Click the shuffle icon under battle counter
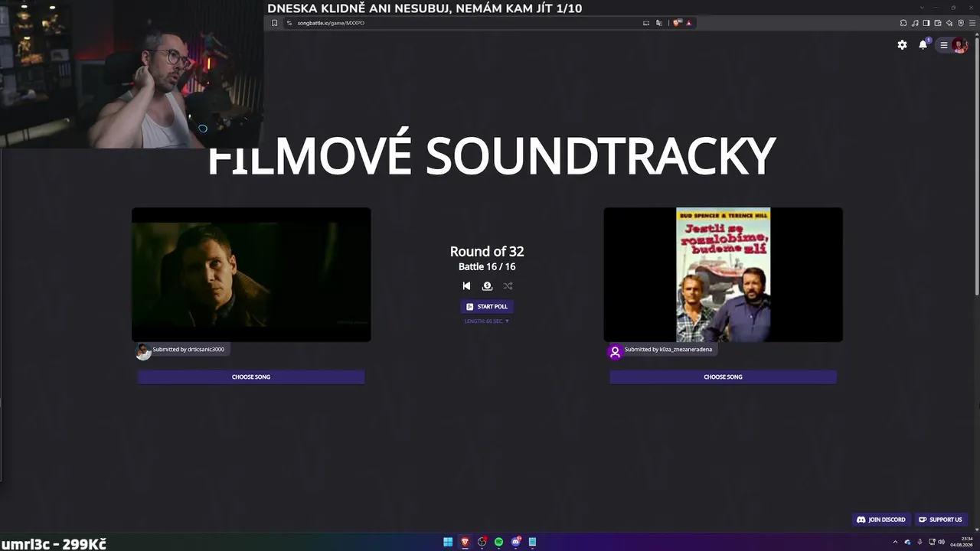 (508, 286)
